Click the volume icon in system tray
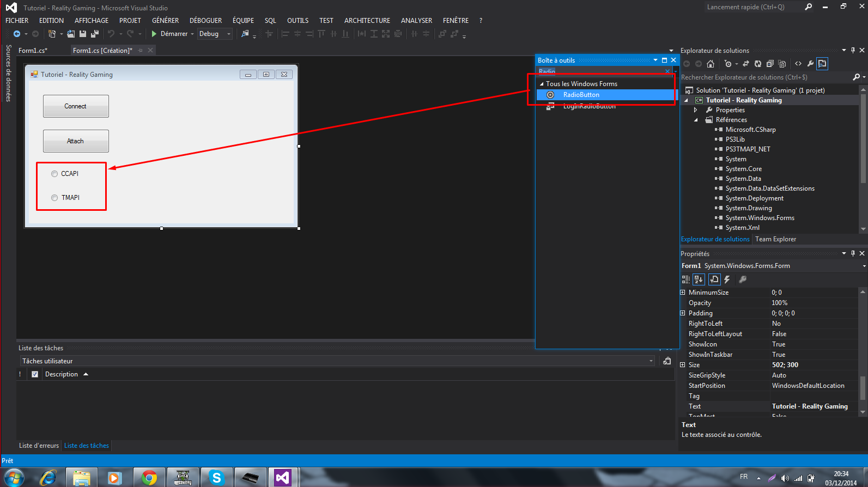 pos(785,478)
